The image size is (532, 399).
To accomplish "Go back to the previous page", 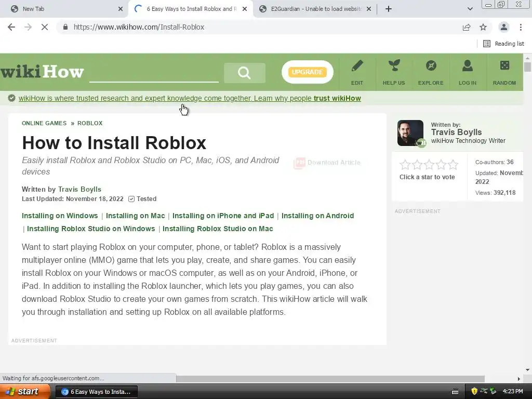I will coord(11,27).
